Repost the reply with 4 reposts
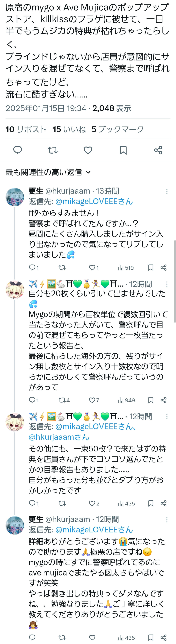 [62, 400]
